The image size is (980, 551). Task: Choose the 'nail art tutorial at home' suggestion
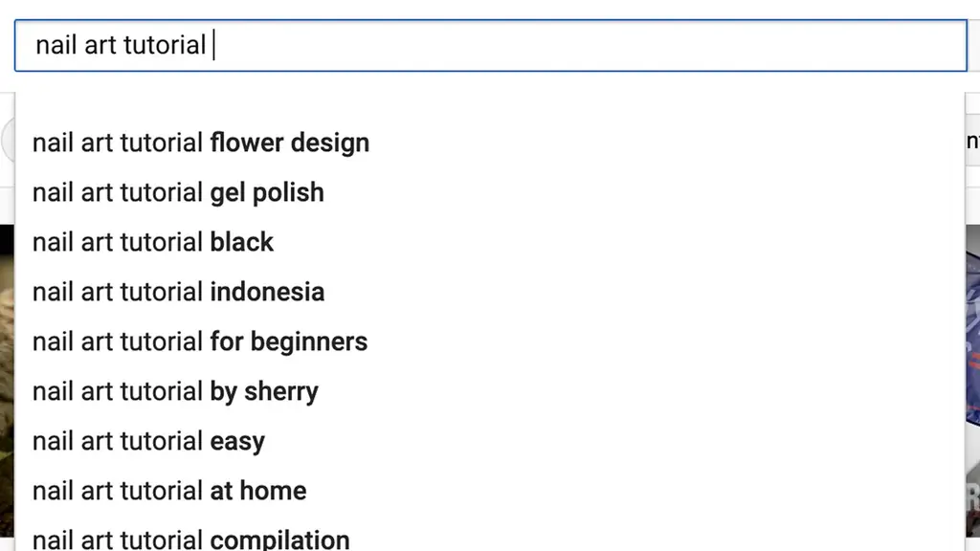(490, 491)
